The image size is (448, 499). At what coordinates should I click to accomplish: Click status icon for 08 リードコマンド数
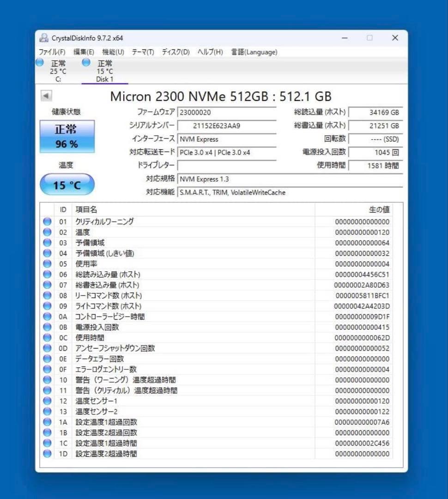[47, 295]
